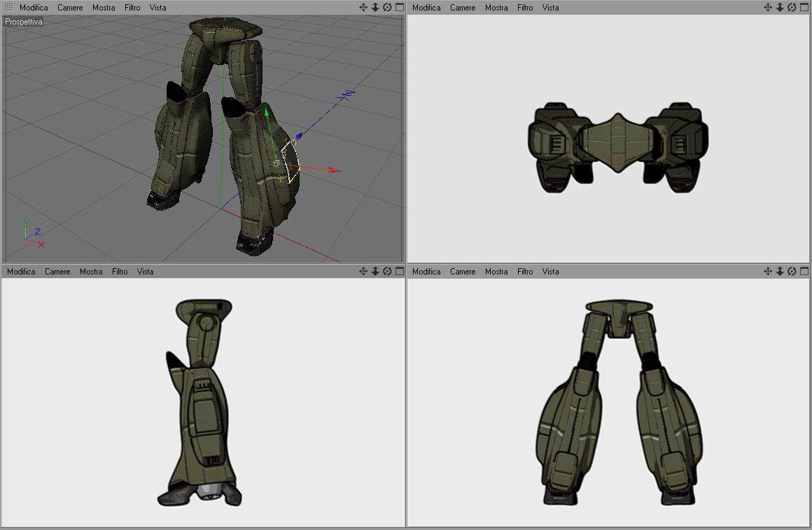Screen dimensions: 812x530
Task: Open Modifica menu in the lower-left side-view viewport
Action: pyautogui.click(x=21, y=272)
